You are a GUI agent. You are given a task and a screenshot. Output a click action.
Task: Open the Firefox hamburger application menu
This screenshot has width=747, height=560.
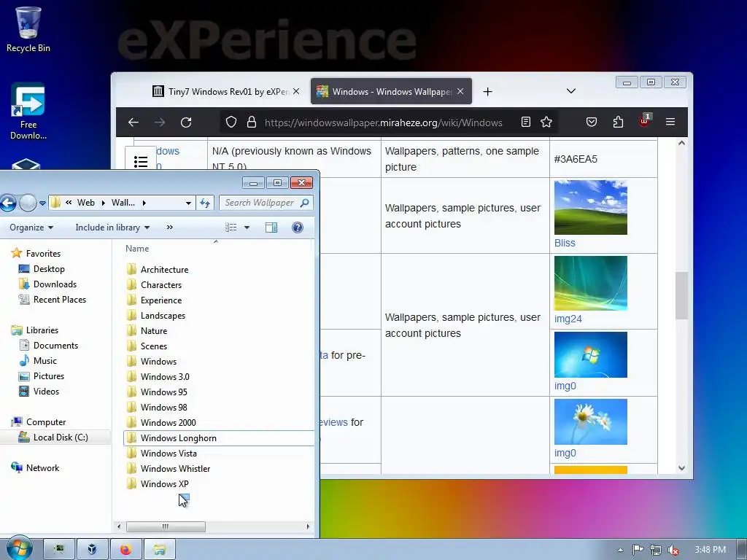click(x=670, y=122)
